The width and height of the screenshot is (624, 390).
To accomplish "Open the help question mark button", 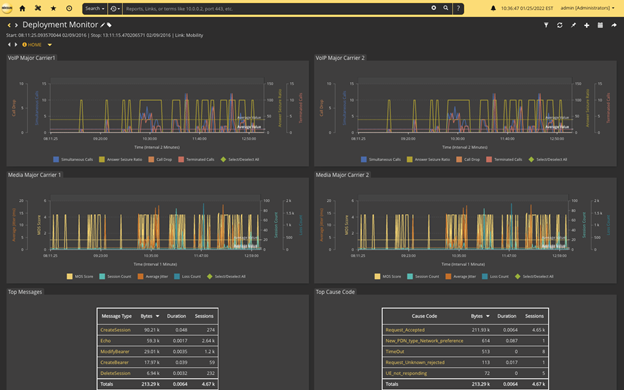I will tap(458, 8).
